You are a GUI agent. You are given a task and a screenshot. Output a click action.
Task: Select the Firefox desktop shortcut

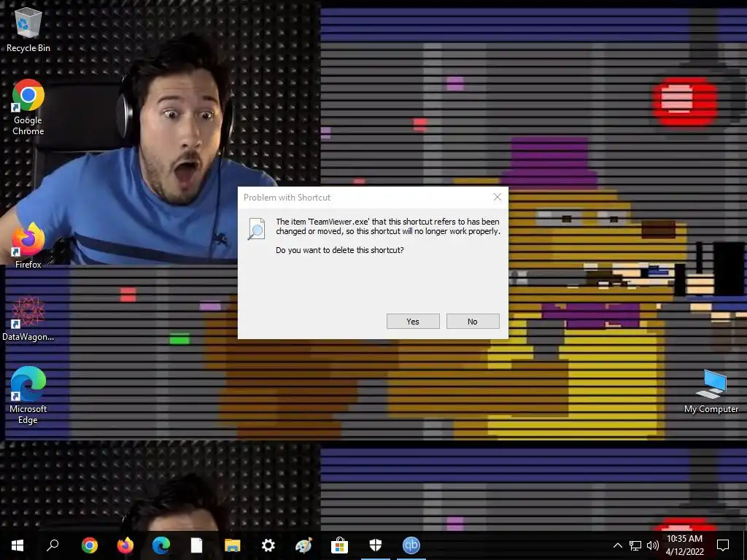point(28,246)
